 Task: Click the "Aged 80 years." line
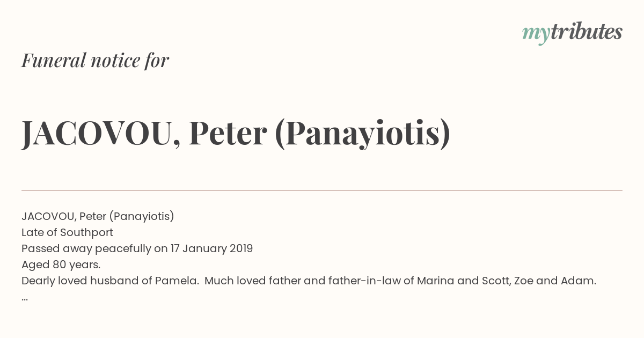pos(61,264)
